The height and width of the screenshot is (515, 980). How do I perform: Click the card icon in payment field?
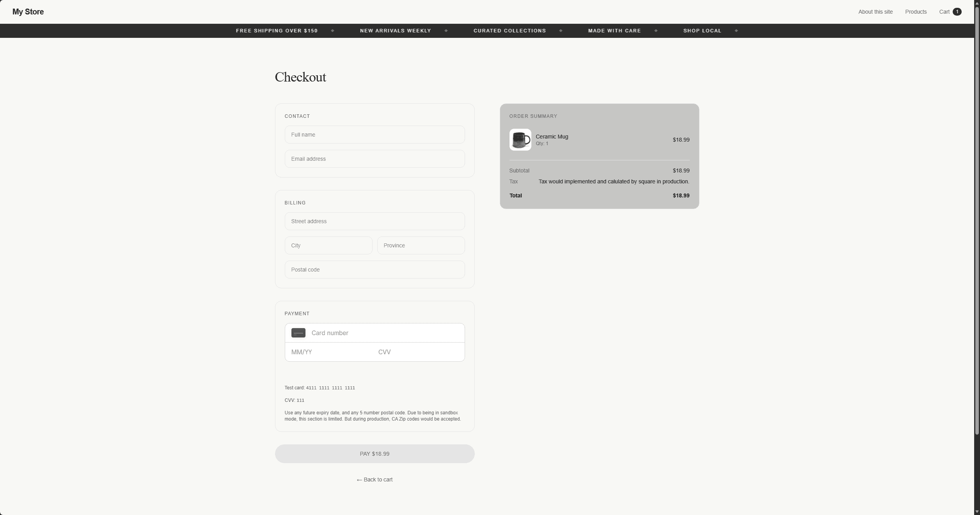pyautogui.click(x=298, y=333)
